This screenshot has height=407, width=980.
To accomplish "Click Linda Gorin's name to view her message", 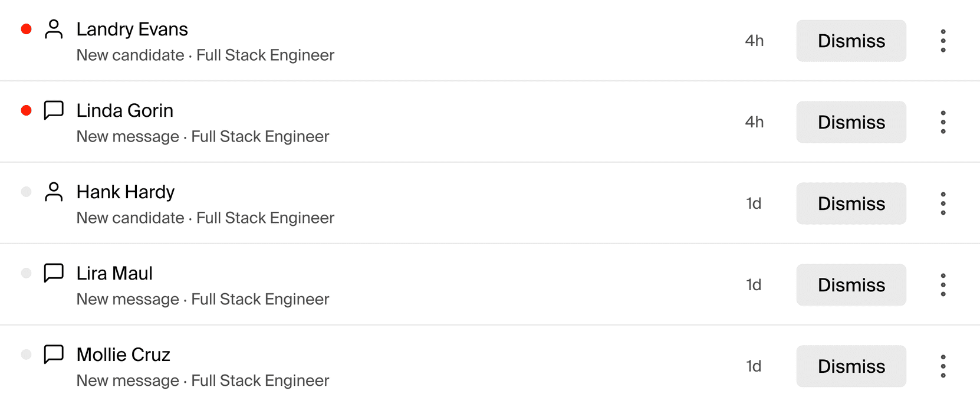I will click(124, 110).
